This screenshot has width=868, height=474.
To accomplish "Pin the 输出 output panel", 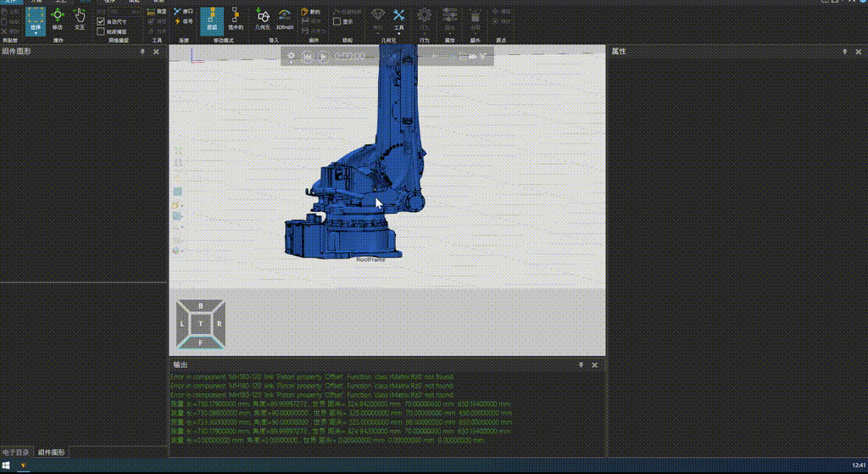I will click(581, 365).
